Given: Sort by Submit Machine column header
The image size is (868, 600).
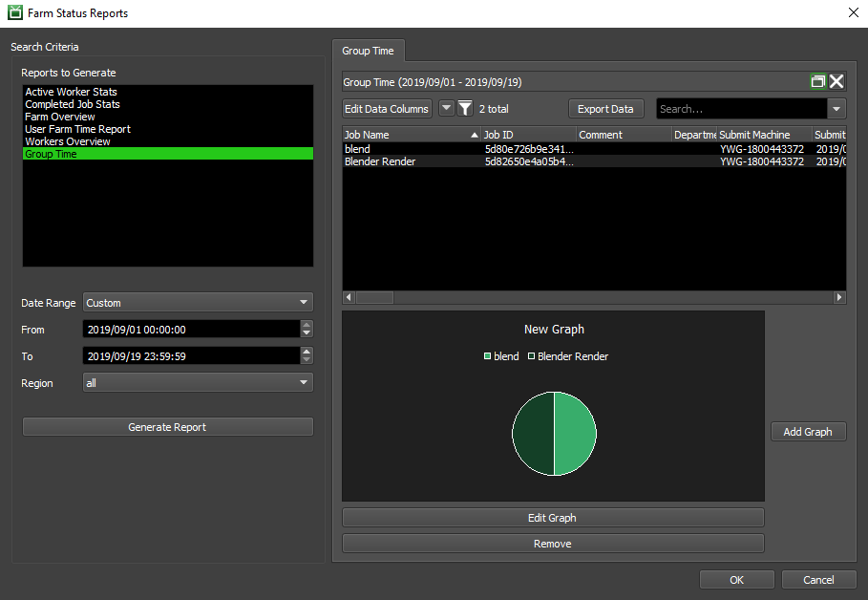Looking at the screenshot, I should tap(764, 135).
